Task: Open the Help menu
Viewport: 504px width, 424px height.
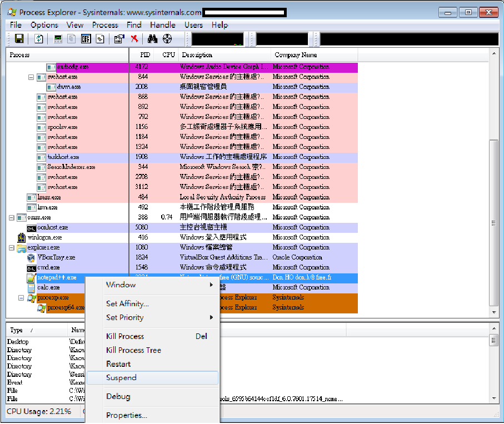Action: (219, 25)
